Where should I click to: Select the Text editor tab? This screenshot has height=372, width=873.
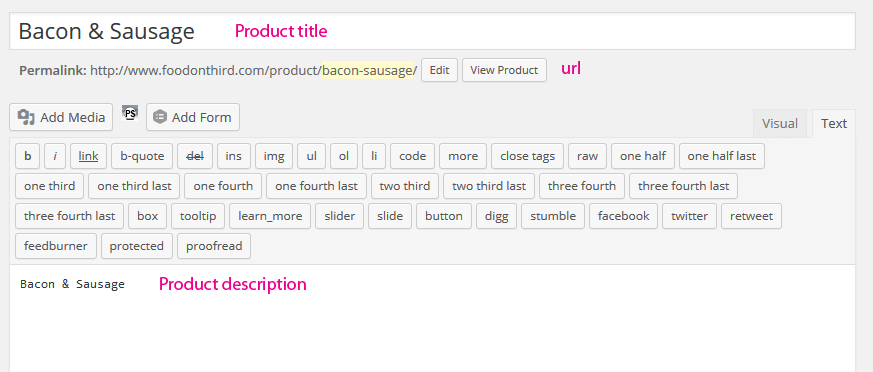pos(833,124)
